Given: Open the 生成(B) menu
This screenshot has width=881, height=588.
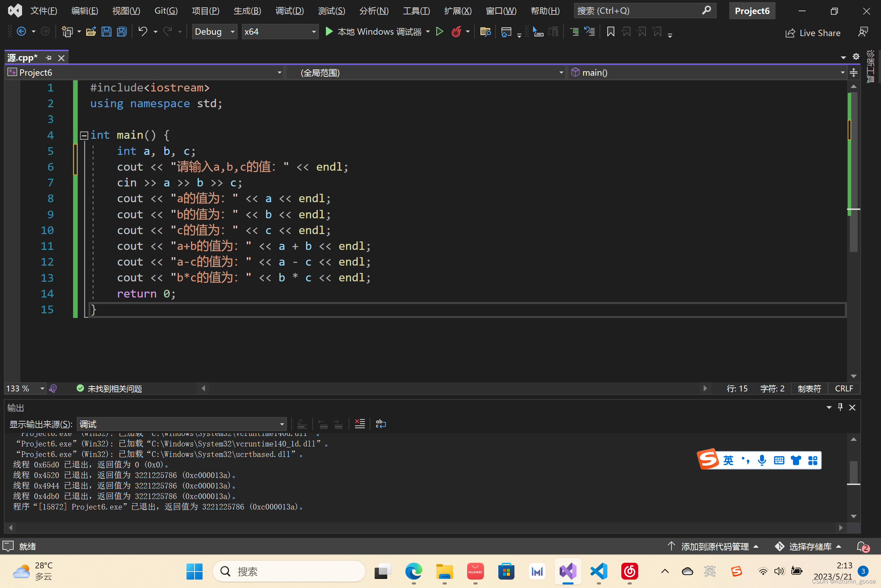Looking at the screenshot, I should (x=247, y=11).
